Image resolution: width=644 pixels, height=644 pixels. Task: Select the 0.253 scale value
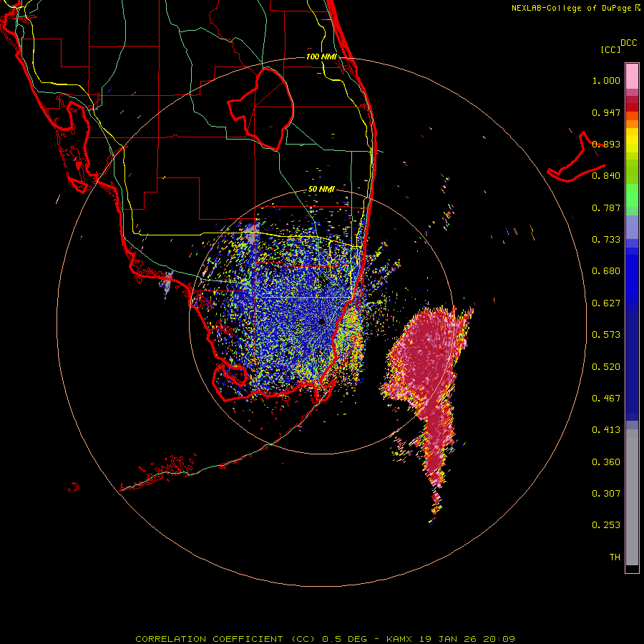pos(606,525)
